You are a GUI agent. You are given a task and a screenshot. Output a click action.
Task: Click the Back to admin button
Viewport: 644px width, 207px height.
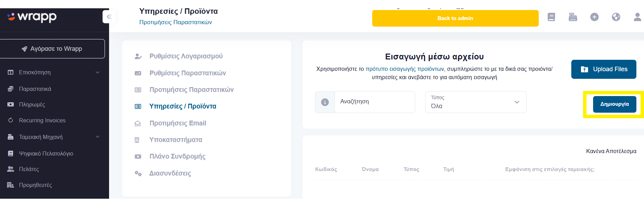(455, 18)
